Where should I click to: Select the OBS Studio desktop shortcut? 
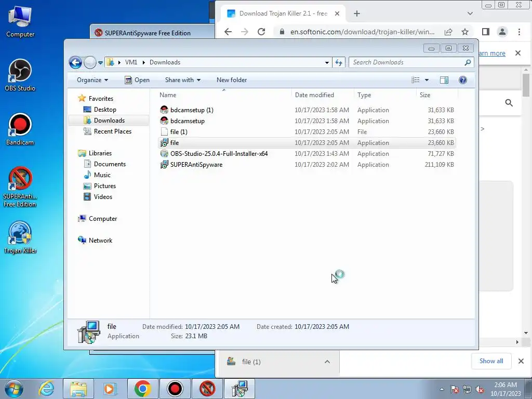[20, 75]
